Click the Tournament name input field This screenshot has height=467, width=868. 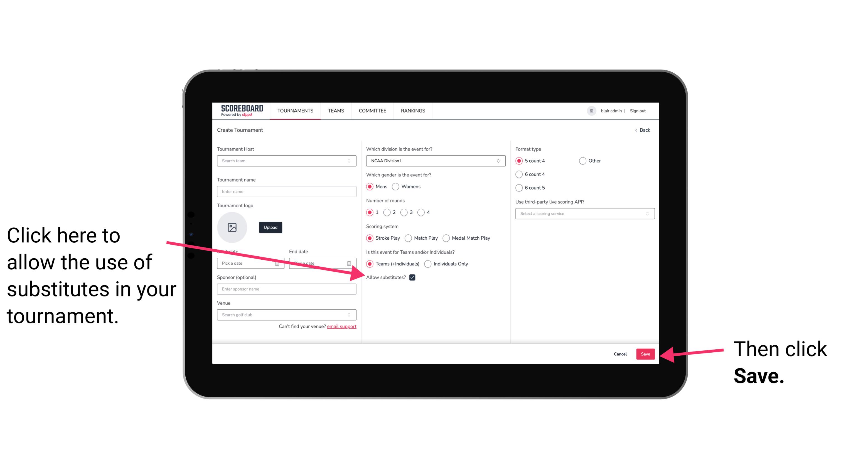(287, 191)
